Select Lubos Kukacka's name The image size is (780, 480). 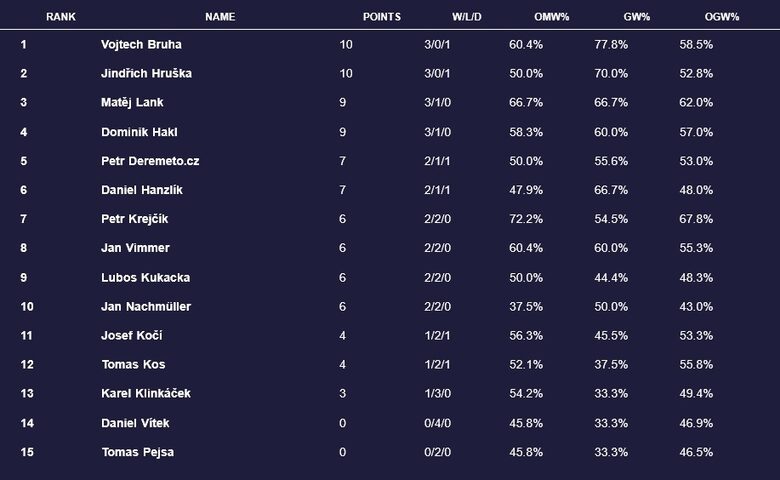(x=145, y=278)
